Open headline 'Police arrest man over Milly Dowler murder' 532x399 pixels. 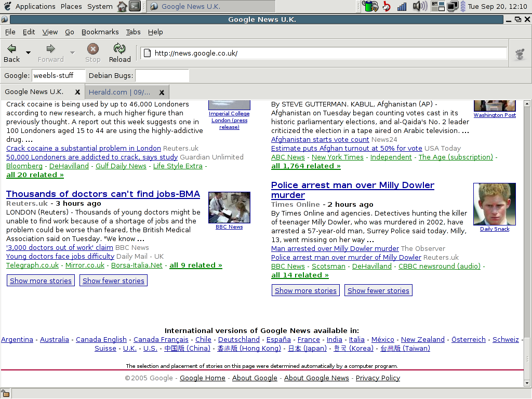[353, 190]
